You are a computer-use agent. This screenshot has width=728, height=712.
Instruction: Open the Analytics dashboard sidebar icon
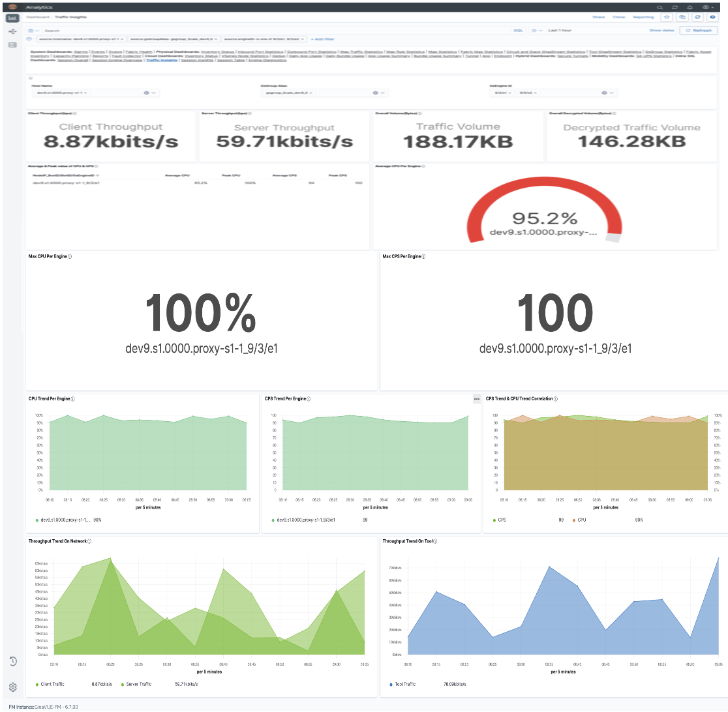tap(12, 18)
